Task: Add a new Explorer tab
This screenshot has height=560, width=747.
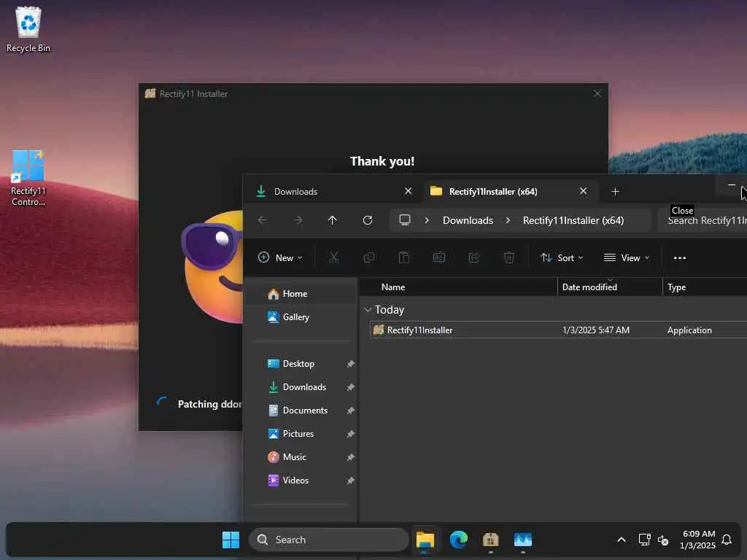Action: tap(615, 192)
